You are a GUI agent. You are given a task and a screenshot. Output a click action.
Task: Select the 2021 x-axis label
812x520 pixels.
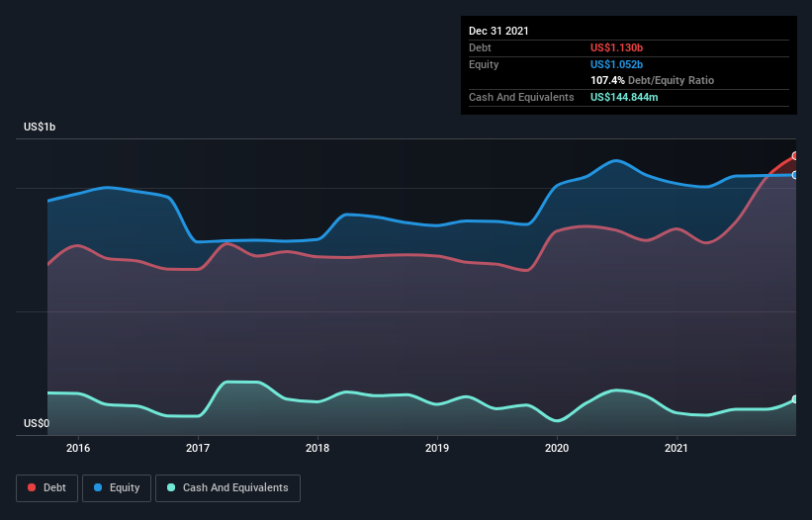pyautogui.click(x=677, y=448)
